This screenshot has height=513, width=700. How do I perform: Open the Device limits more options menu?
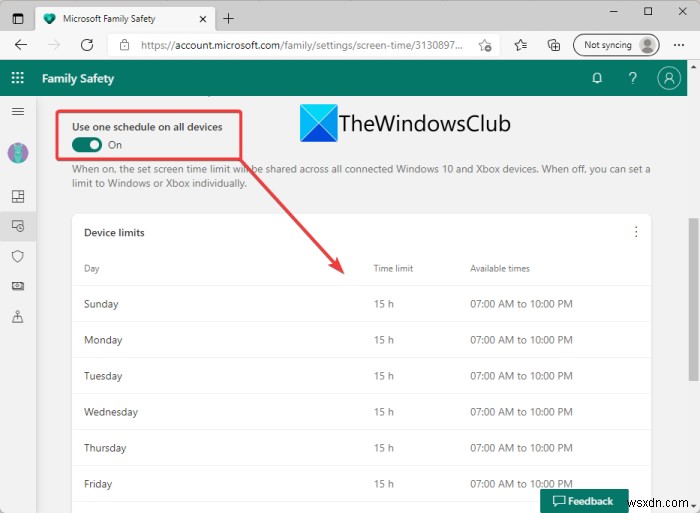[x=636, y=232]
